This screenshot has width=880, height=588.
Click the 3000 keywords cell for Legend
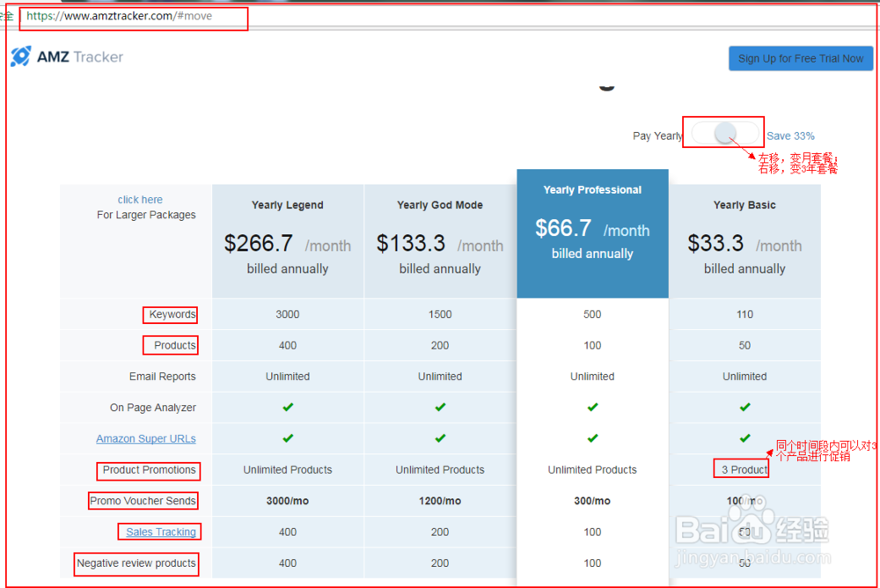[x=288, y=314]
